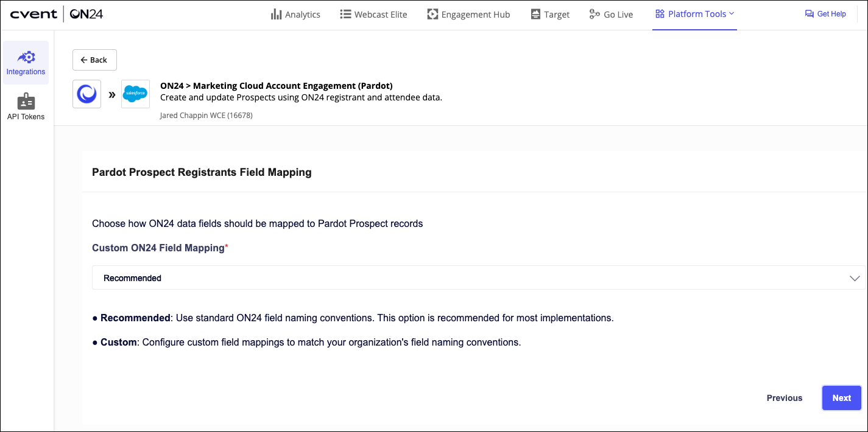Go to Engagement Hub
This screenshot has width=868, height=432.
(x=468, y=14)
